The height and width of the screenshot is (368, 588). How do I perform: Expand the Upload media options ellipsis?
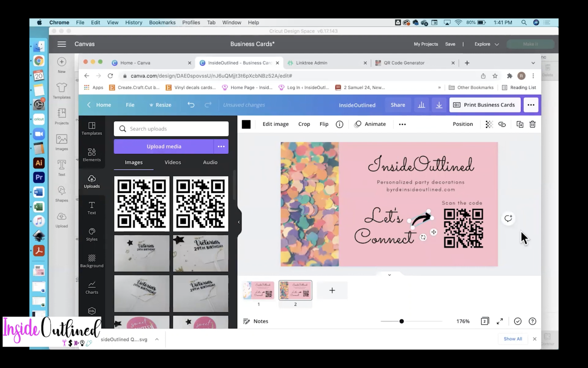tap(221, 146)
